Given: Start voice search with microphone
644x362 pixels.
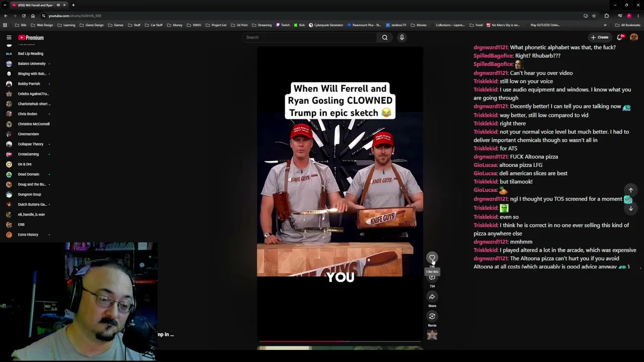Looking at the screenshot, I should (x=402, y=37).
